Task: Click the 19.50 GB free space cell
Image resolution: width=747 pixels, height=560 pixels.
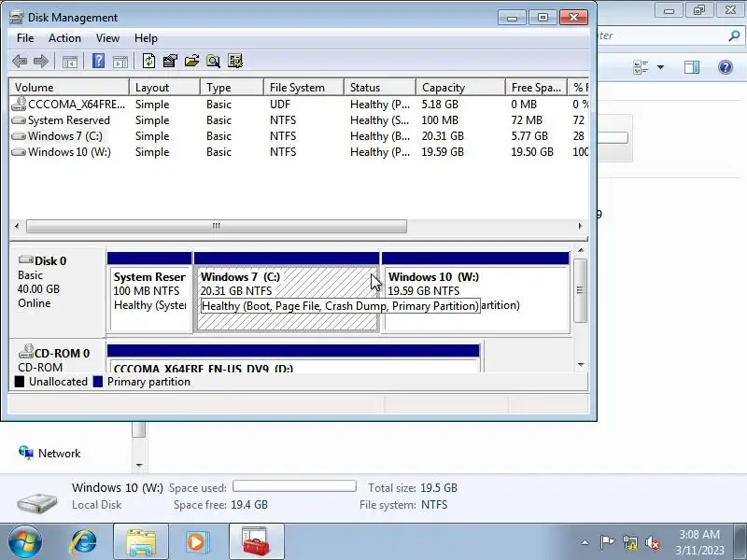Action: [x=532, y=152]
